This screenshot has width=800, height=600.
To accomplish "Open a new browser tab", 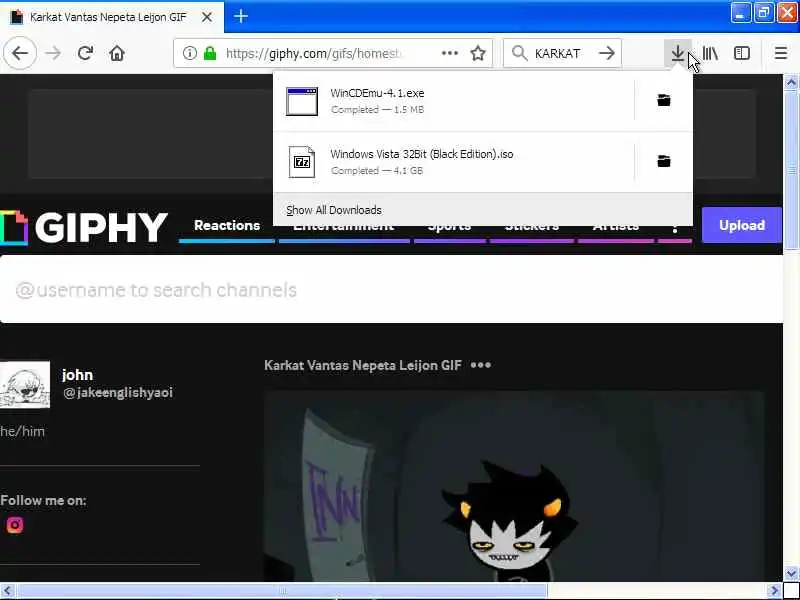I will coord(241,17).
